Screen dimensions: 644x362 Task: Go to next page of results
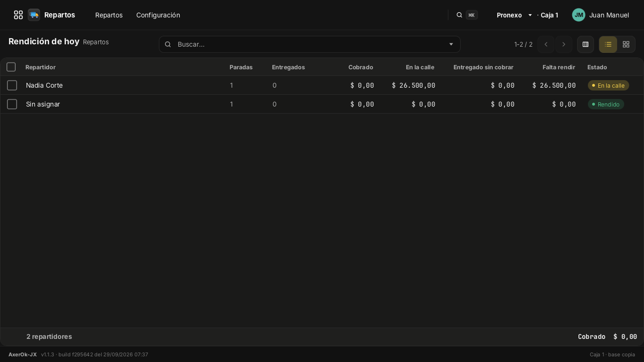coord(564,44)
